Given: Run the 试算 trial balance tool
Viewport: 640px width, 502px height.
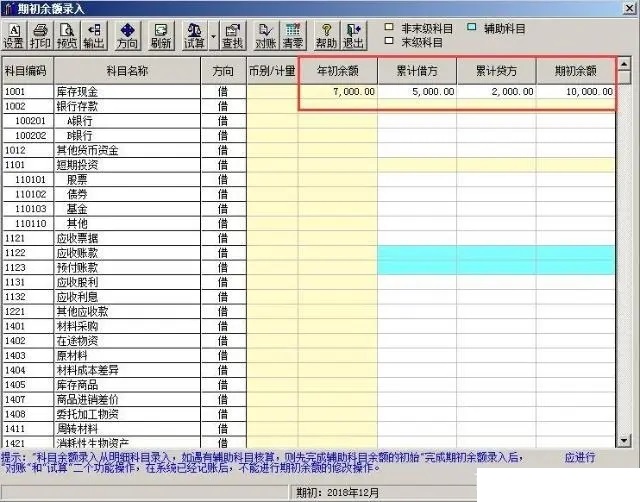Looking at the screenshot, I should click(194, 36).
